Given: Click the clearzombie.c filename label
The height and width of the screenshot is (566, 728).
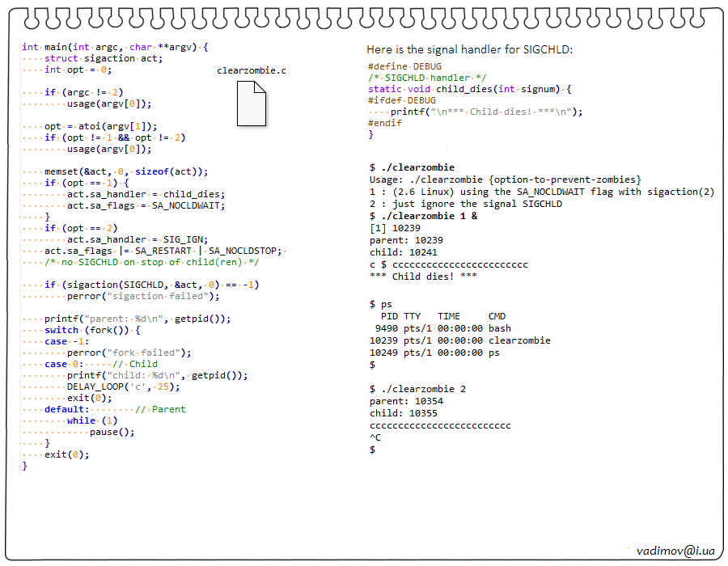Looking at the screenshot, I should (x=251, y=70).
